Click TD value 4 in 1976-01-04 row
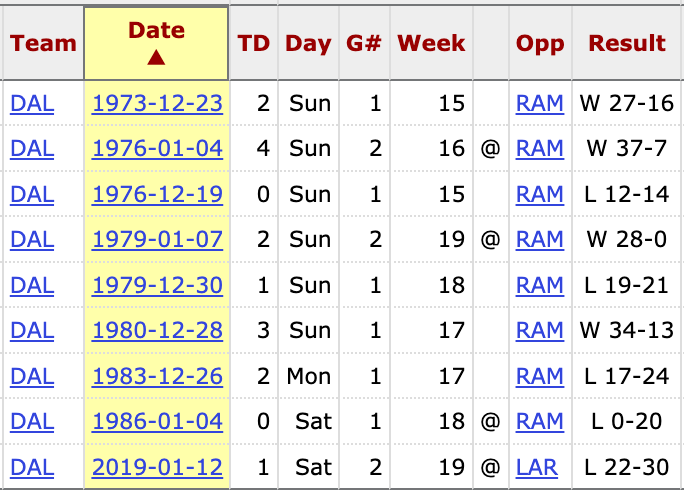684x490 pixels. click(x=263, y=148)
